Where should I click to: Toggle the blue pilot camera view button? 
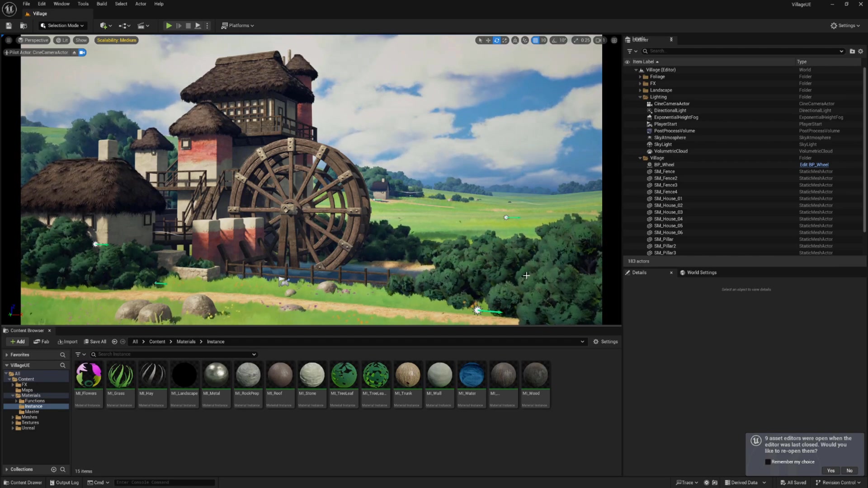click(x=82, y=52)
